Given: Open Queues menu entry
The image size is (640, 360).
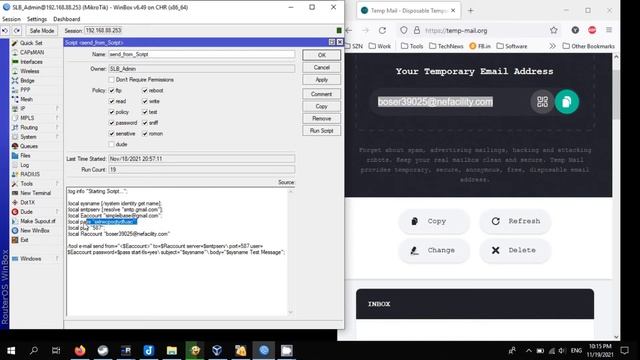Looking at the screenshot, I should pyautogui.click(x=29, y=146).
